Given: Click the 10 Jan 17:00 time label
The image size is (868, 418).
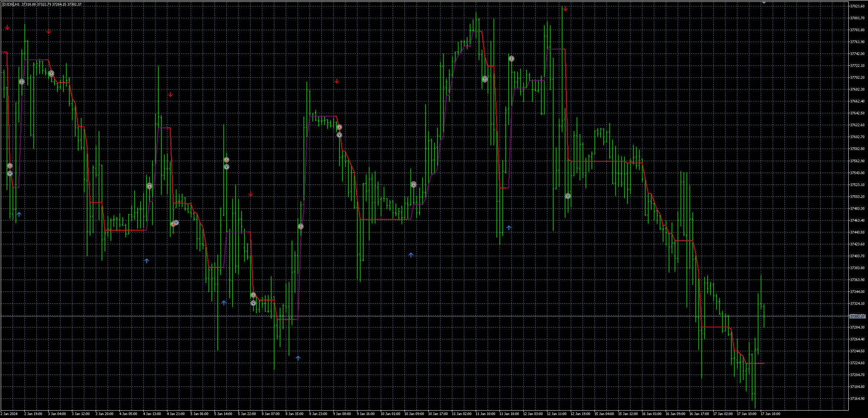Looking at the screenshot, I should point(438,414).
